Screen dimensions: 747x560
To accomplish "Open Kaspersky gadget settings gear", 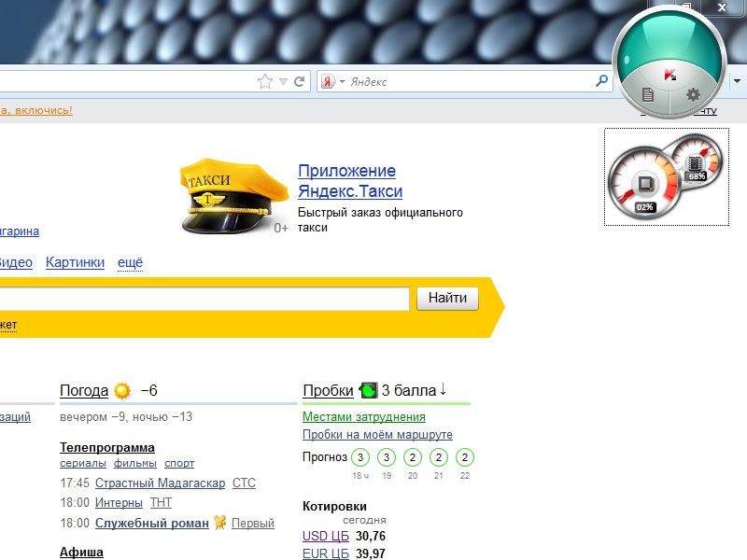I will pos(693,94).
